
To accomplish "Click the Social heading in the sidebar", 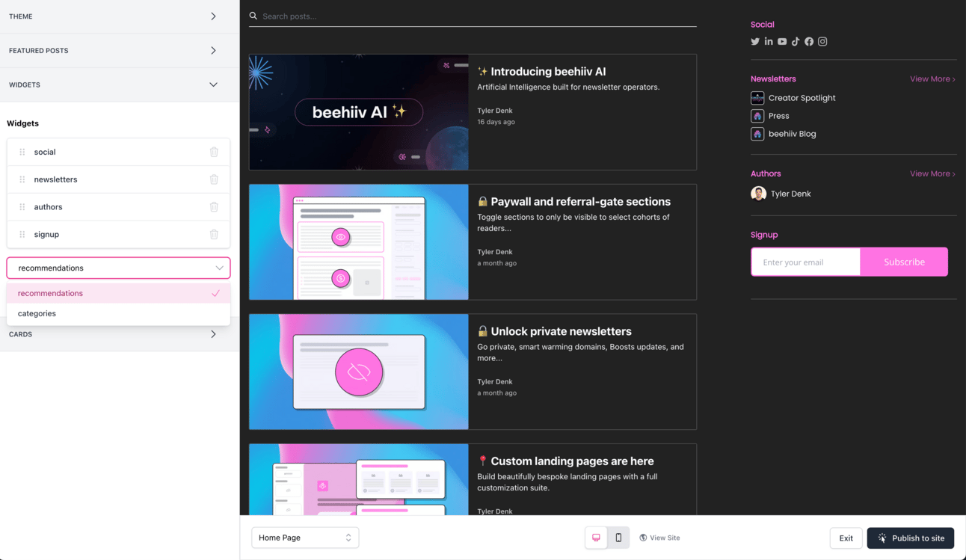I will coord(763,25).
